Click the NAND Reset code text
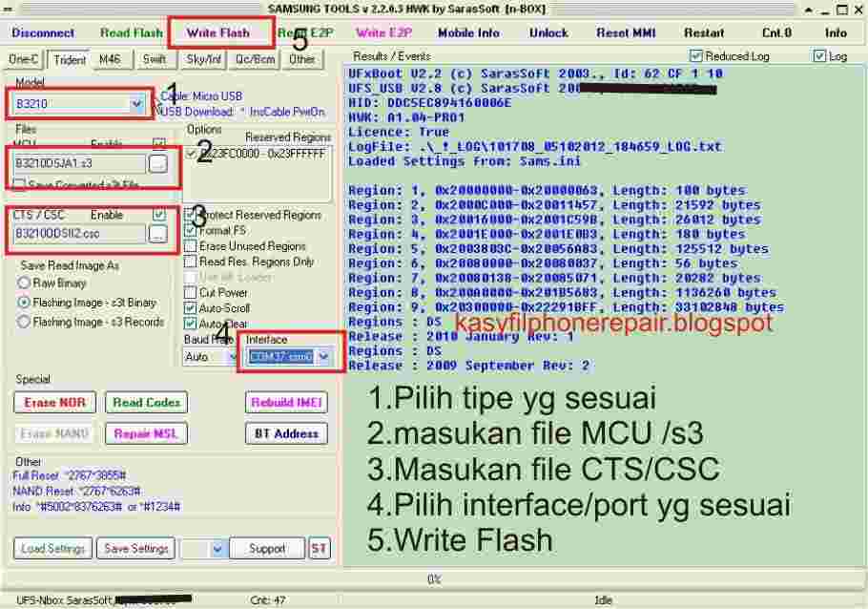 (x=76, y=491)
